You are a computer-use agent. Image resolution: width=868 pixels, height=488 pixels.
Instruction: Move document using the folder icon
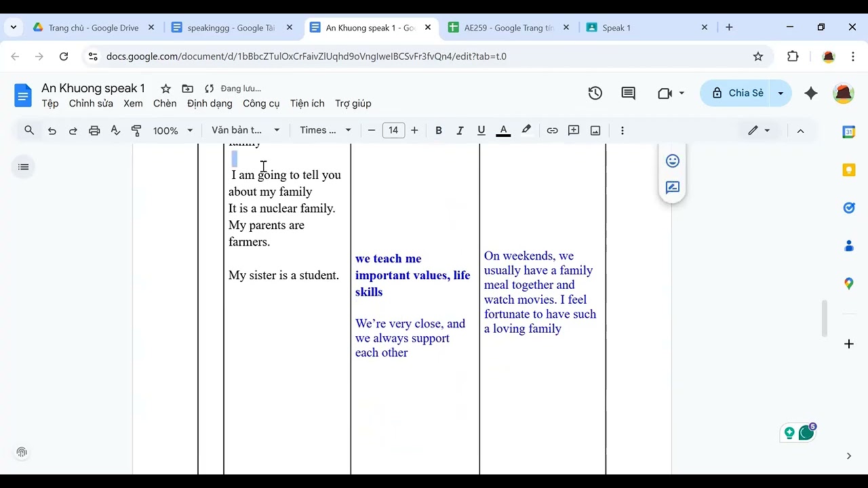(x=187, y=89)
